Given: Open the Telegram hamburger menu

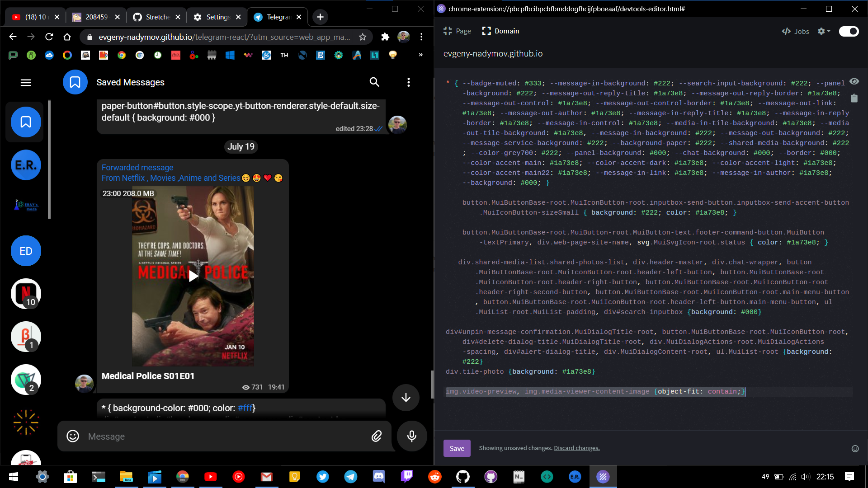Looking at the screenshot, I should [x=26, y=82].
